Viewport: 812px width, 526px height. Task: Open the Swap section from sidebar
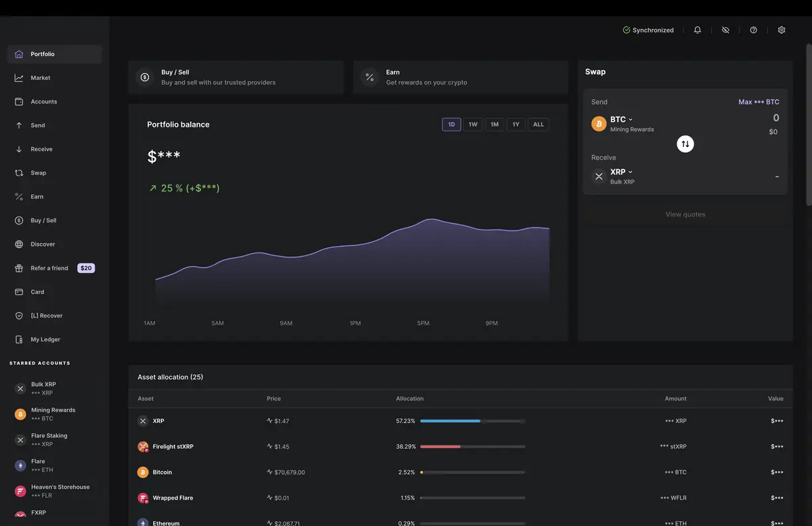pyautogui.click(x=37, y=172)
